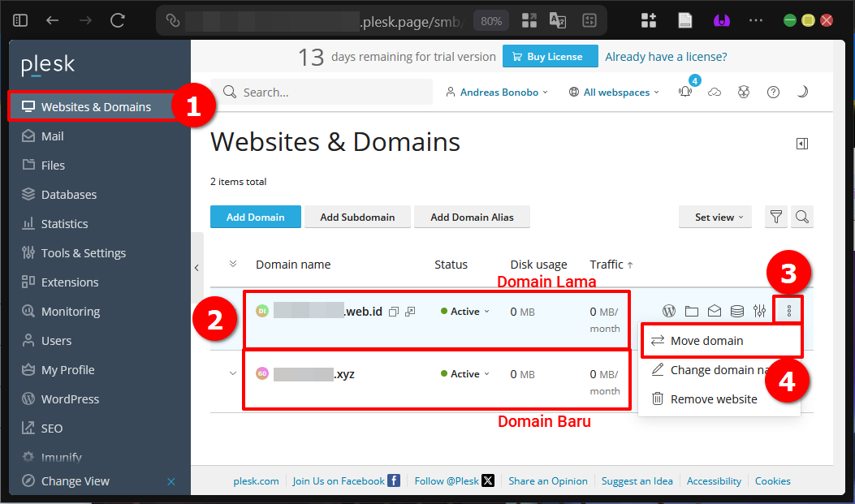Enable dark mode with the moon icon
This screenshot has width=855, height=504.
coord(802,92)
